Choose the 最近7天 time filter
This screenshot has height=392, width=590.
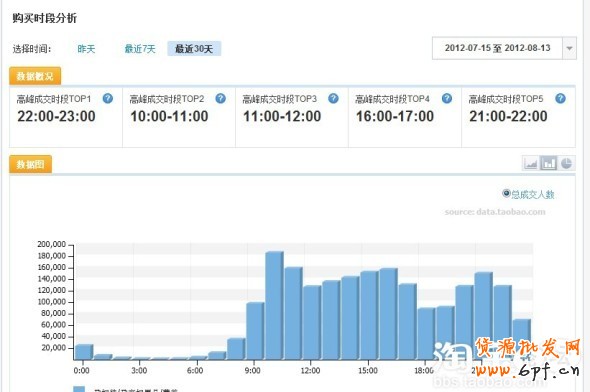pyautogui.click(x=140, y=49)
